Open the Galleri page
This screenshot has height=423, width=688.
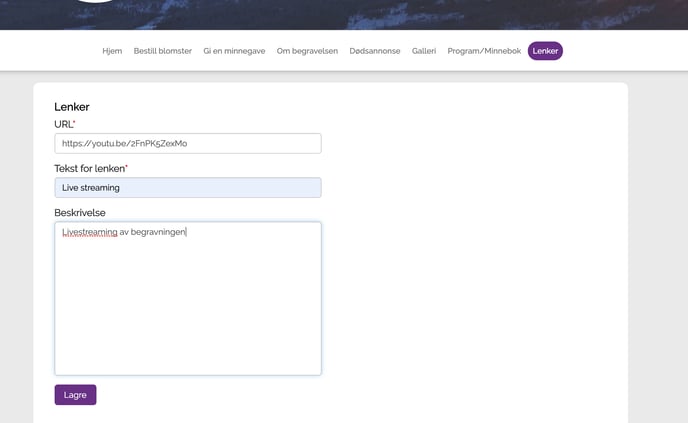(424, 51)
